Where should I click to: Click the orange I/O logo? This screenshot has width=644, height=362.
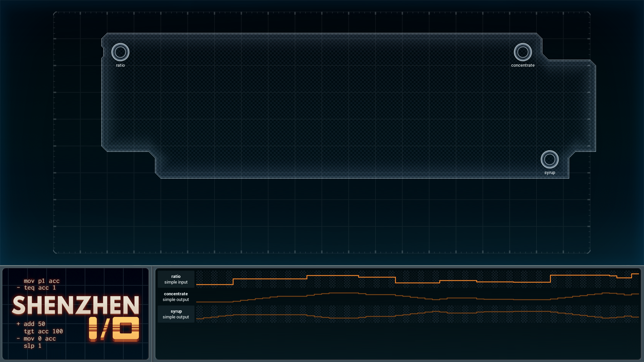tap(114, 329)
